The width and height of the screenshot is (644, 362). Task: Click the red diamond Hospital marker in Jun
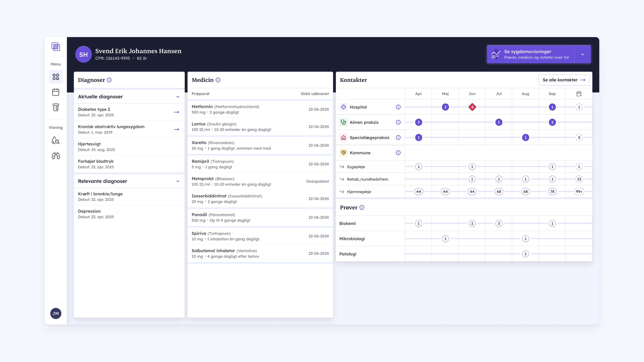tap(472, 107)
